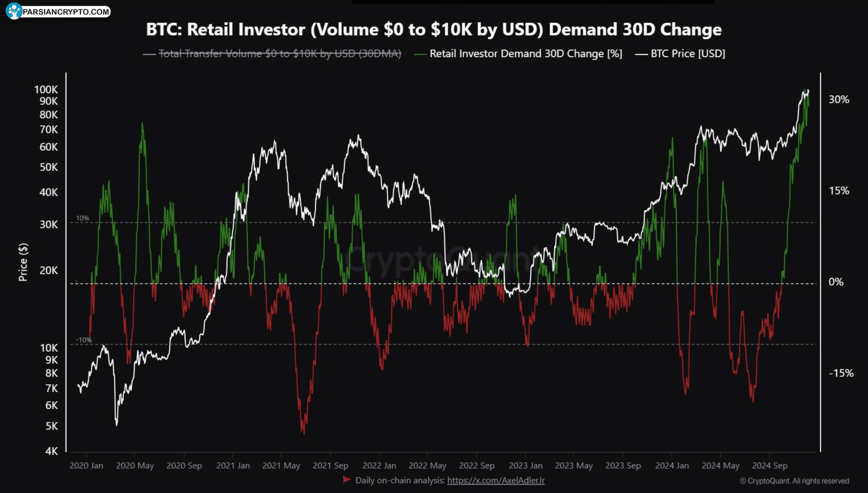Click the 40K price axis label

49,192
